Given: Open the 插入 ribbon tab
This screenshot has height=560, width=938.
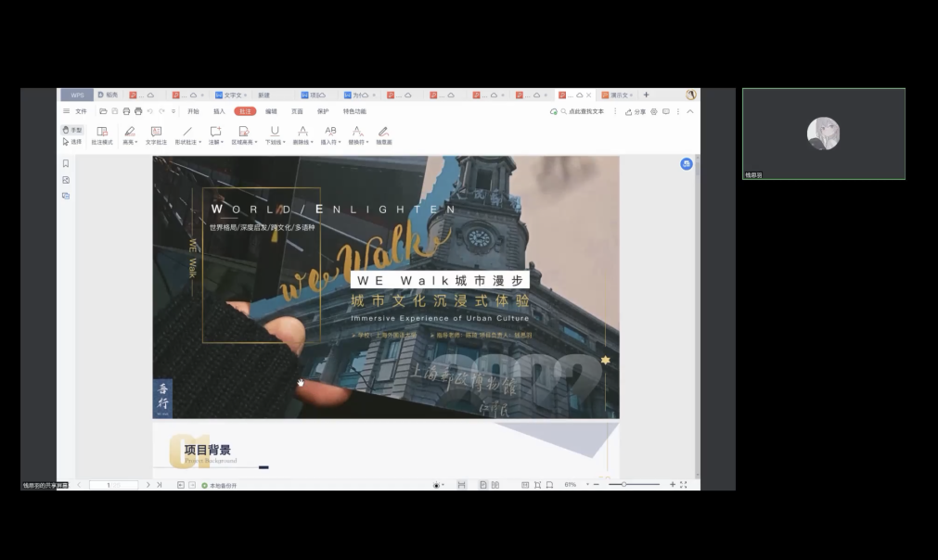Looking at the screenshot, I should pos(219,111).
